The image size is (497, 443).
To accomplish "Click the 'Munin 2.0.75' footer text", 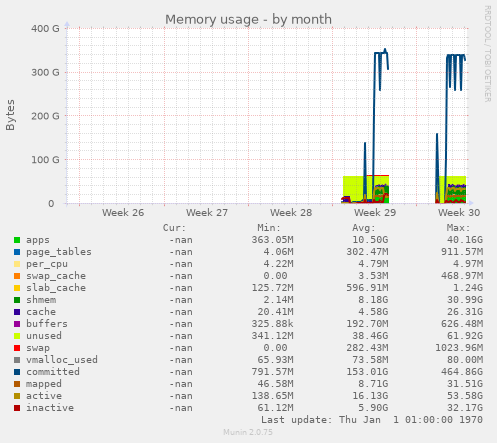I will click(x=248, y=432).
